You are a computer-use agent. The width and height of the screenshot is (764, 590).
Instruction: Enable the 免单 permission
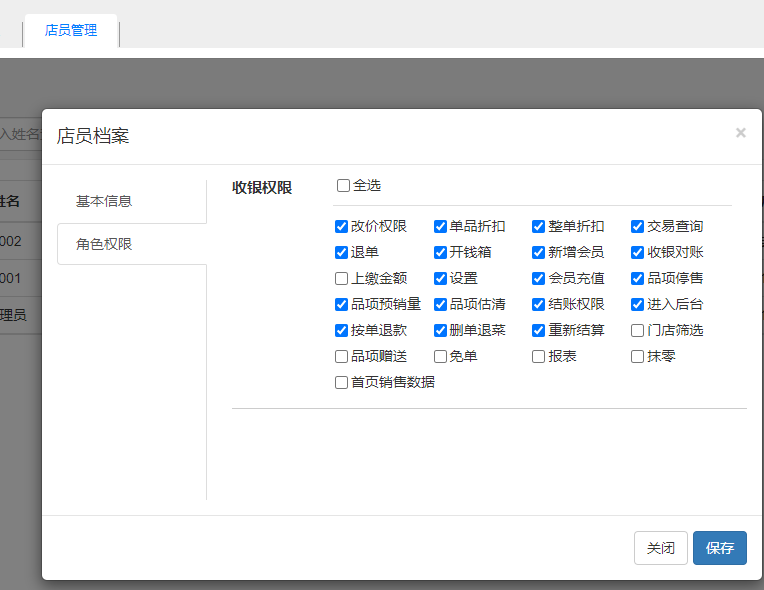pos(441,356)
